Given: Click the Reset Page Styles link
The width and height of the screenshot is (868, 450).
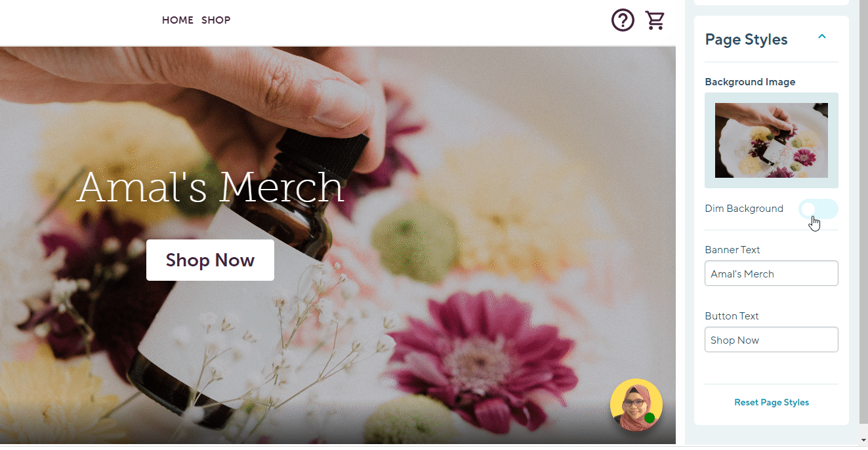Looking at the screenshot, I should click(772, 402).
